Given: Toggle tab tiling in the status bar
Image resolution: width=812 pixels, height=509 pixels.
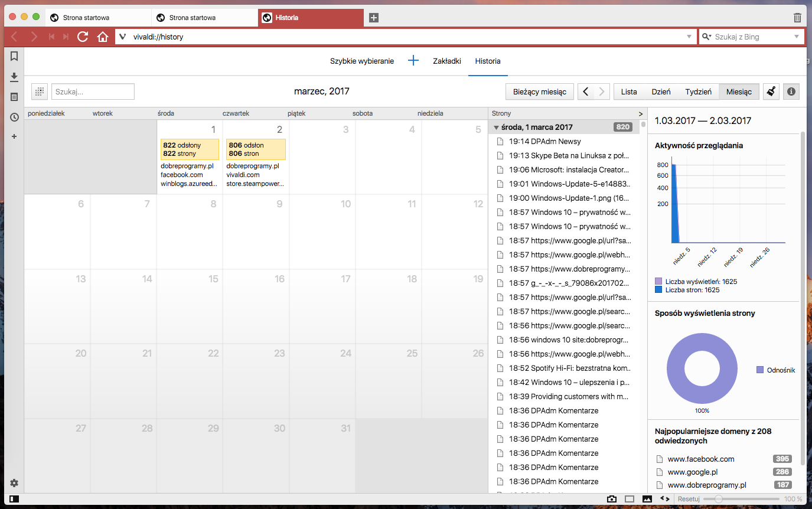Looking at the screenshot, I should tap(630, 499).
